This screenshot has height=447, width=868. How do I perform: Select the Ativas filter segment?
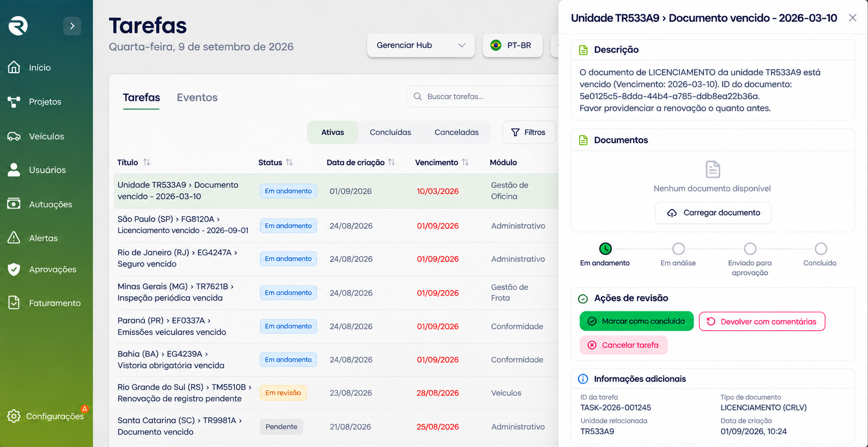333,132
